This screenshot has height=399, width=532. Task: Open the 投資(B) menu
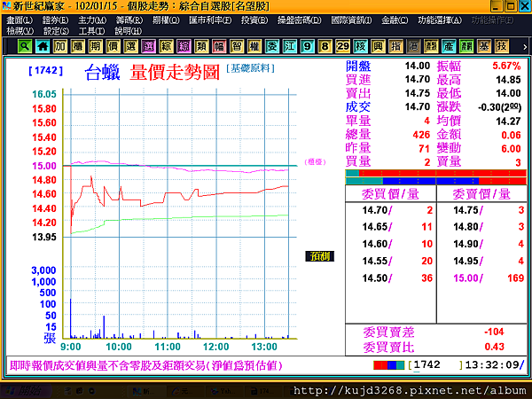tap(254, 20)
